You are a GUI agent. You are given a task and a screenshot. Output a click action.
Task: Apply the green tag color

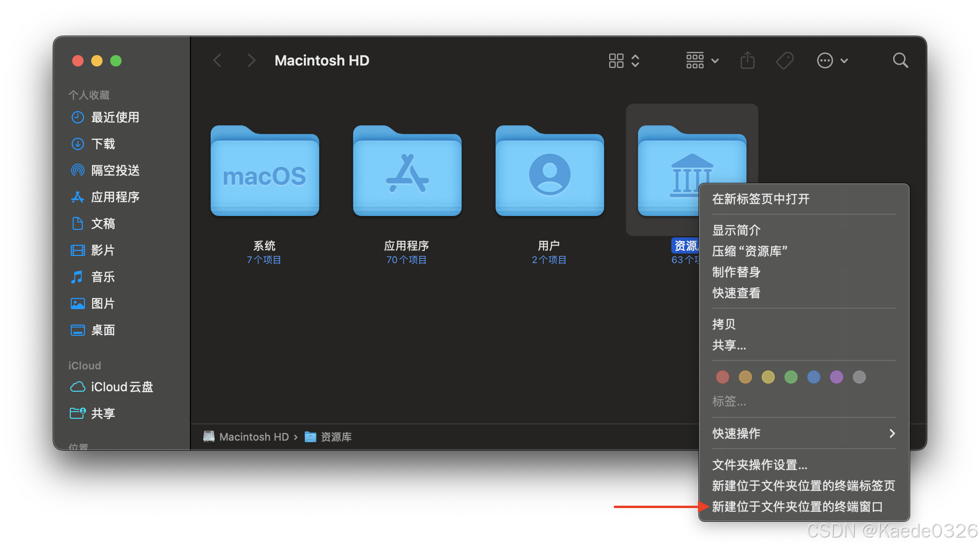791,377
